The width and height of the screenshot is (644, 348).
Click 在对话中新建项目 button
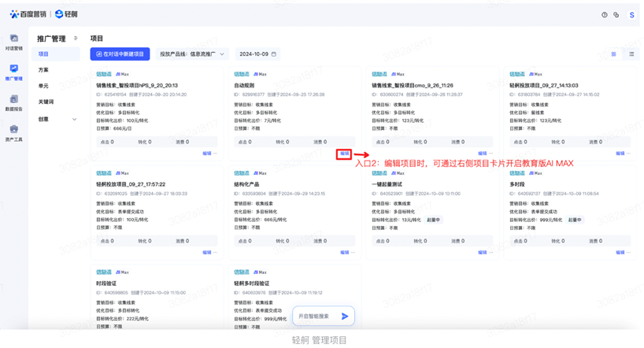[120, 54]
